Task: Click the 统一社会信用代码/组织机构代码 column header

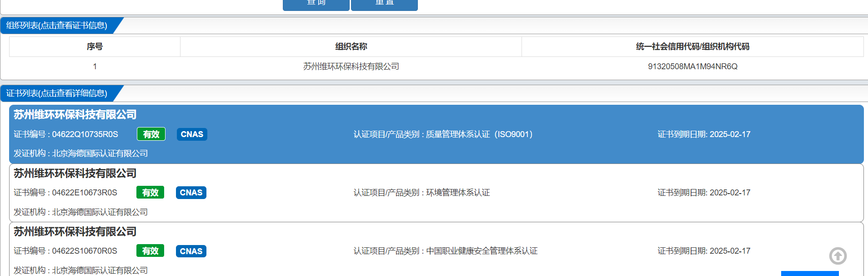Action: 692,46
